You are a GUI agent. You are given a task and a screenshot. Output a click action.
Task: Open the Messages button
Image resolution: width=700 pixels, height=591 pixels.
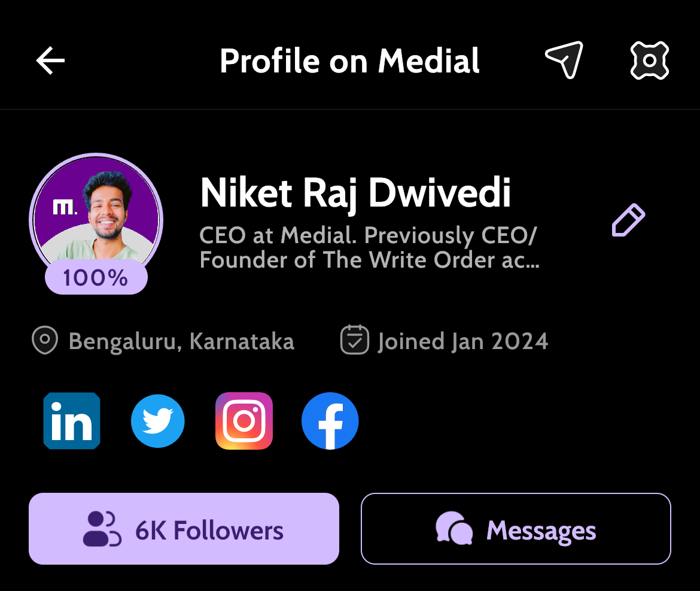(516, 529)
